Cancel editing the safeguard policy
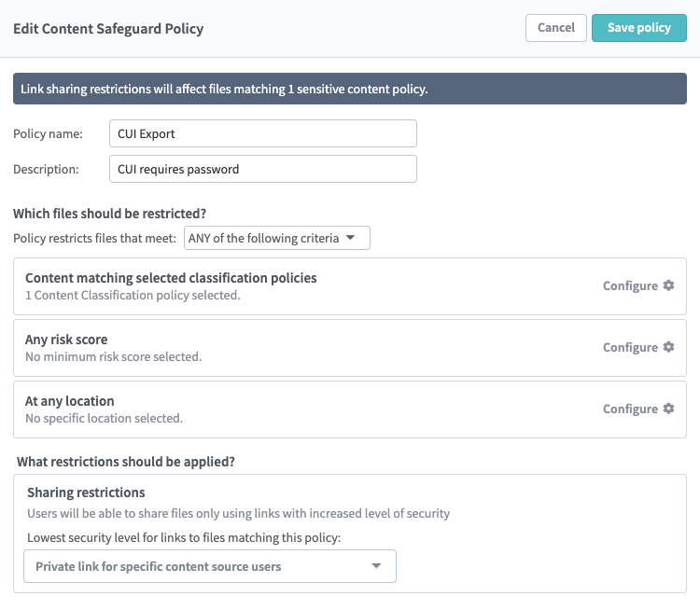 [556, 28]
